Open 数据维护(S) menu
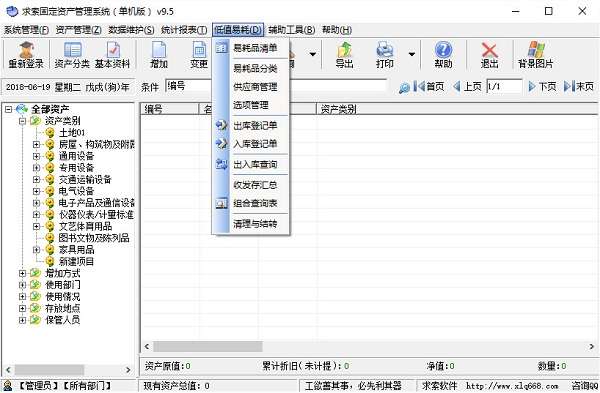 click(131, 30)
